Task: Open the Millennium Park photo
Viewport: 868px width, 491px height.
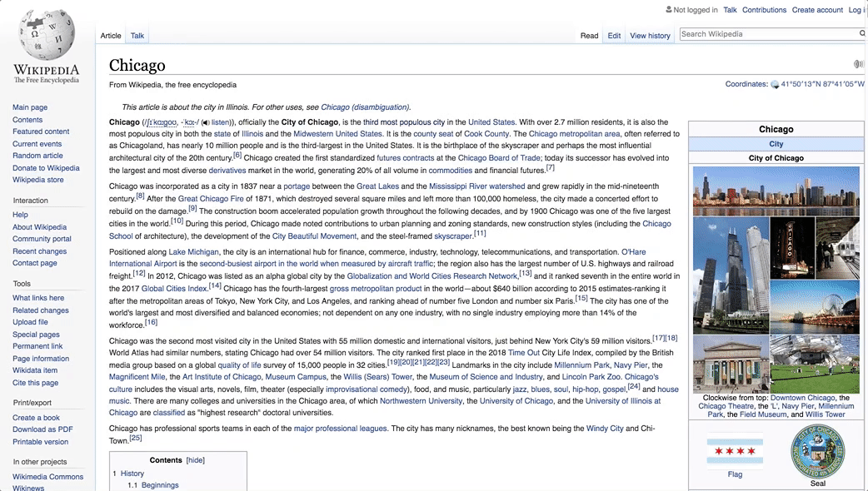Action: coord(815,364)
